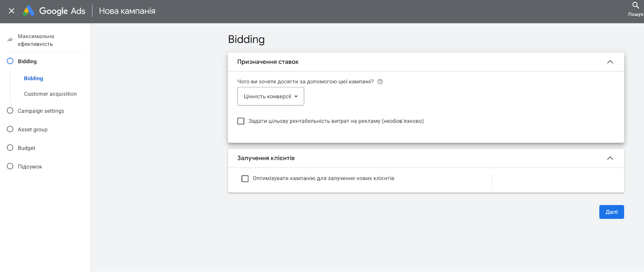Select Customer acquisition in sidebar
This screenshot has width=644, height=272.
(x=50, y=94)
